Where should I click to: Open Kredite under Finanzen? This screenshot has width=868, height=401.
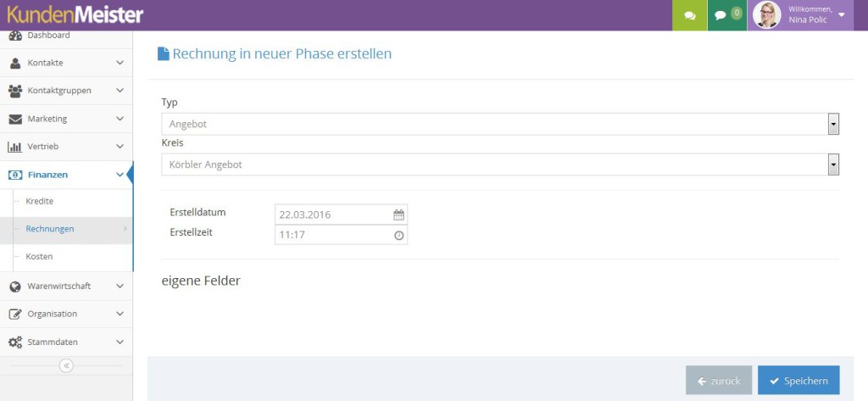[x=40, y=201]
